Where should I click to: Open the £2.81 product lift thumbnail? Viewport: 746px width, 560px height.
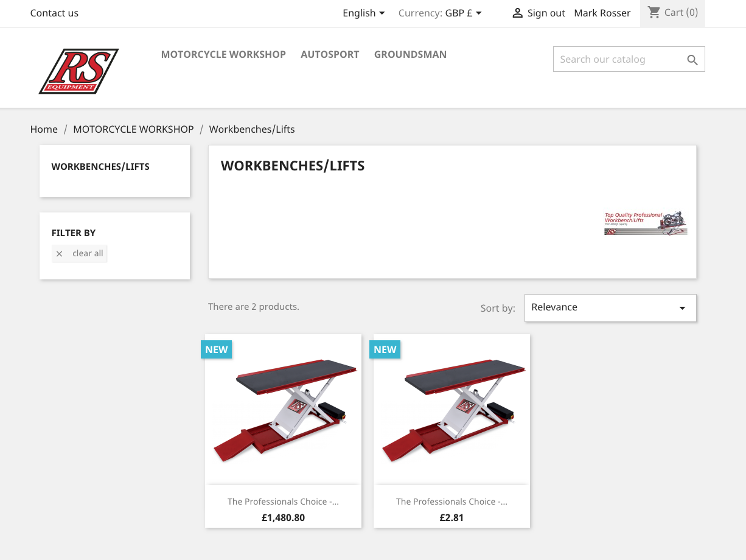tap(451, 409)
